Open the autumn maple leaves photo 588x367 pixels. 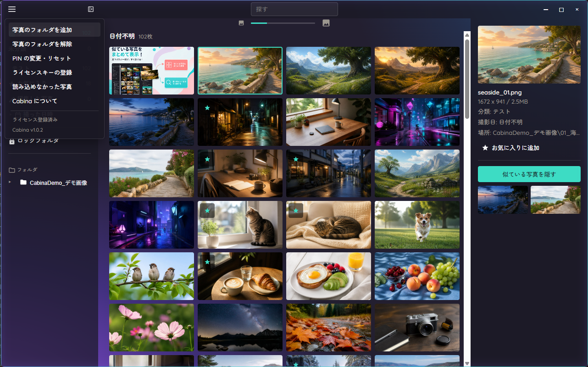coord(328,328)
